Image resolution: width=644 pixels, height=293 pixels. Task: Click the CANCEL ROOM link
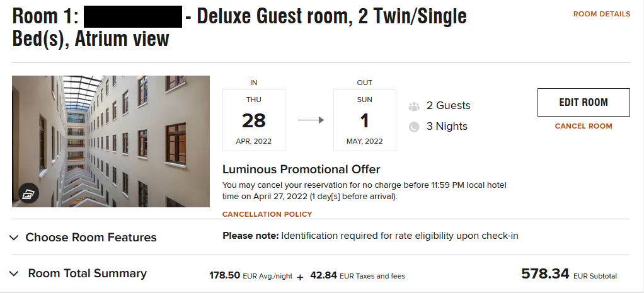(584, 126)
